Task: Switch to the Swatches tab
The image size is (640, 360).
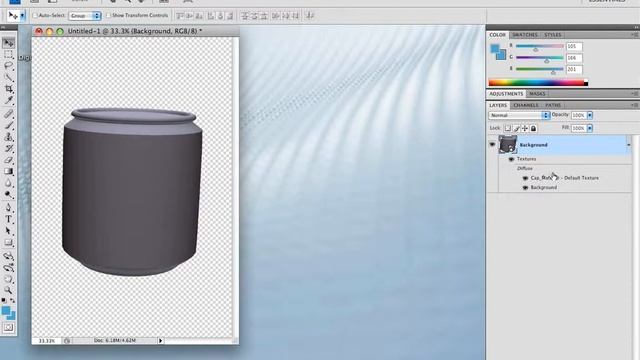Action: [525, 35]
